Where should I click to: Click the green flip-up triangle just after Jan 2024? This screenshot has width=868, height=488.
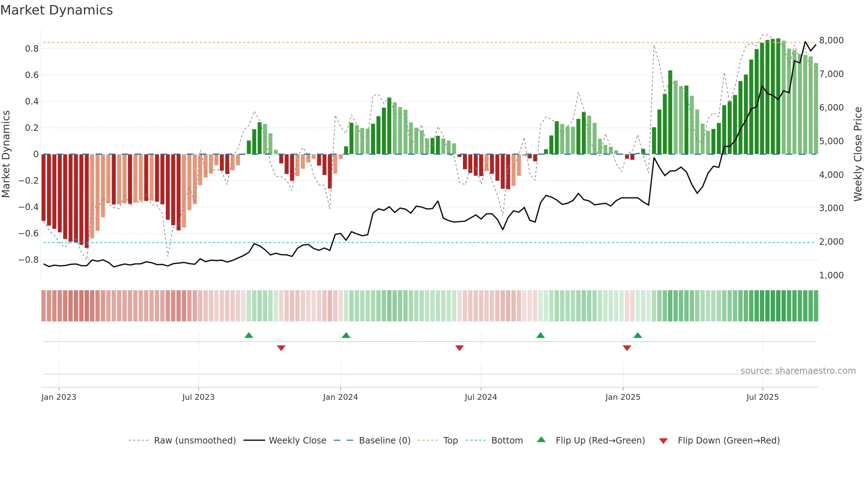[x=346, y=335]
